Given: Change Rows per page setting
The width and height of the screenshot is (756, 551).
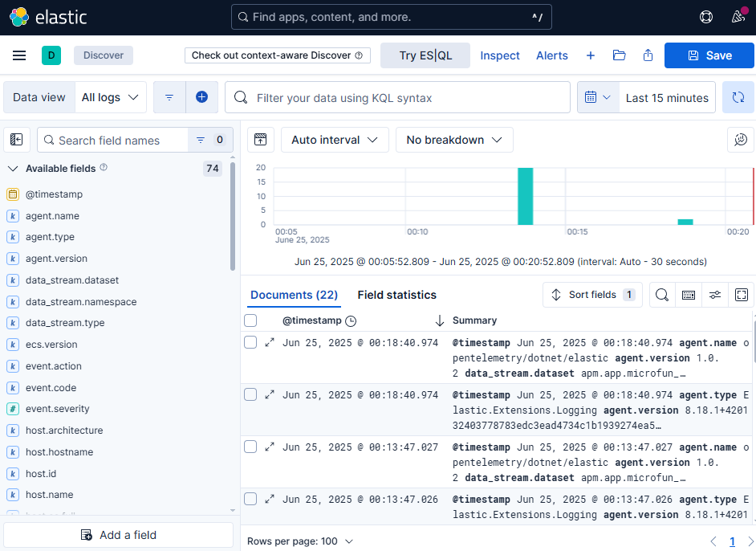Looking at the screenshot, I should pyautogui.click(x=300, y=541).
